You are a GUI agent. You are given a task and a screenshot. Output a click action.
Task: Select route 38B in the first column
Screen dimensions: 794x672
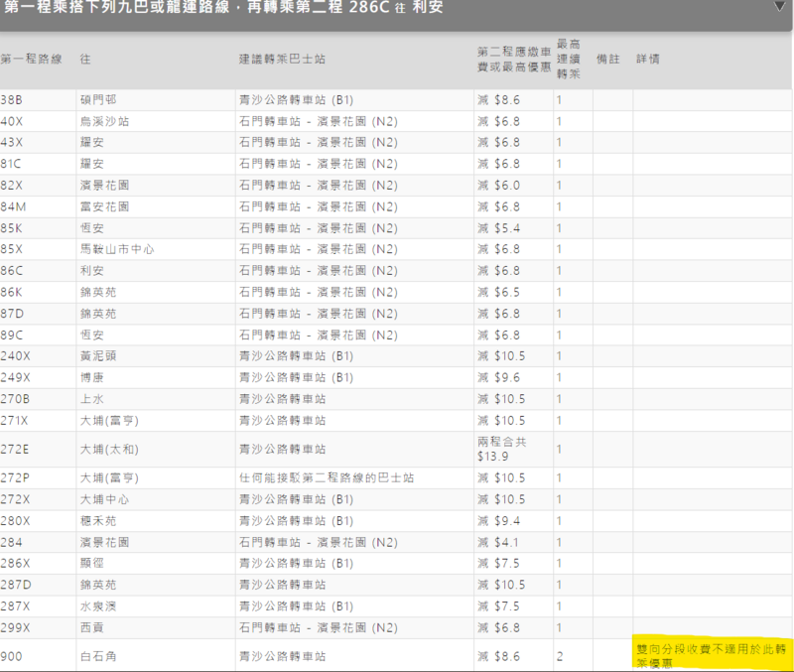pos(12,100)
